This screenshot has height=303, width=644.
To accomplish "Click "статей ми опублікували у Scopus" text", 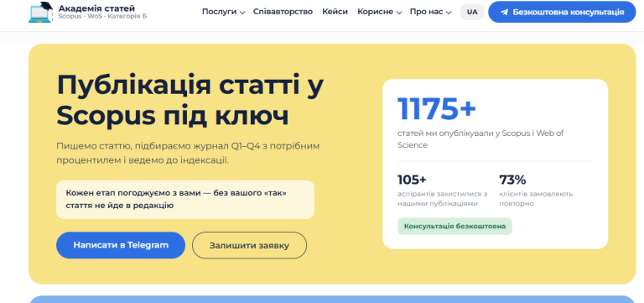I will click(x=480, y=139).
